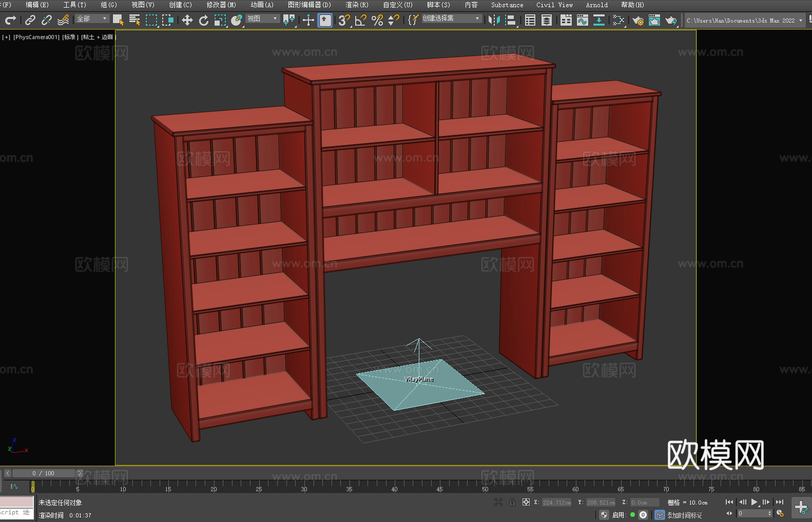Click the download-to-line toolbar icon
The width and height of the screenshot is (812, 522).
click(x=599, y=20)
